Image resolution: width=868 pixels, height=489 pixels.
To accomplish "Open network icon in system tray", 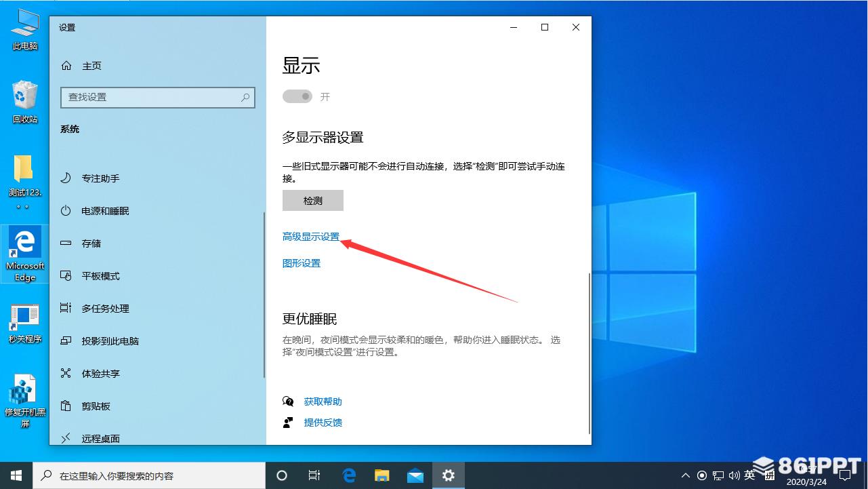I will 718,475.
